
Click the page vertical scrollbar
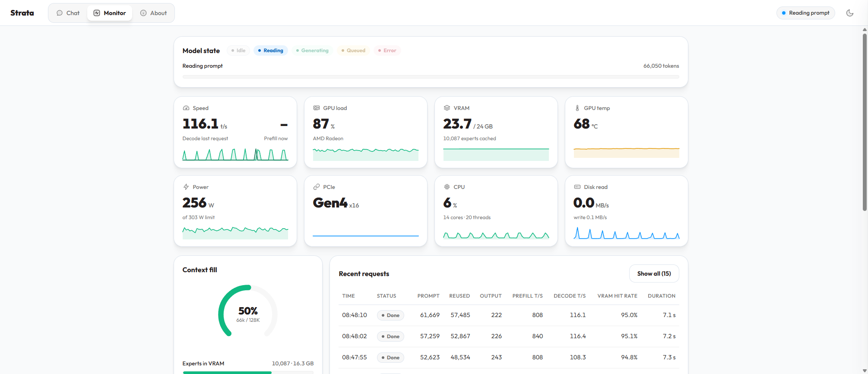[x=865, y=123]
